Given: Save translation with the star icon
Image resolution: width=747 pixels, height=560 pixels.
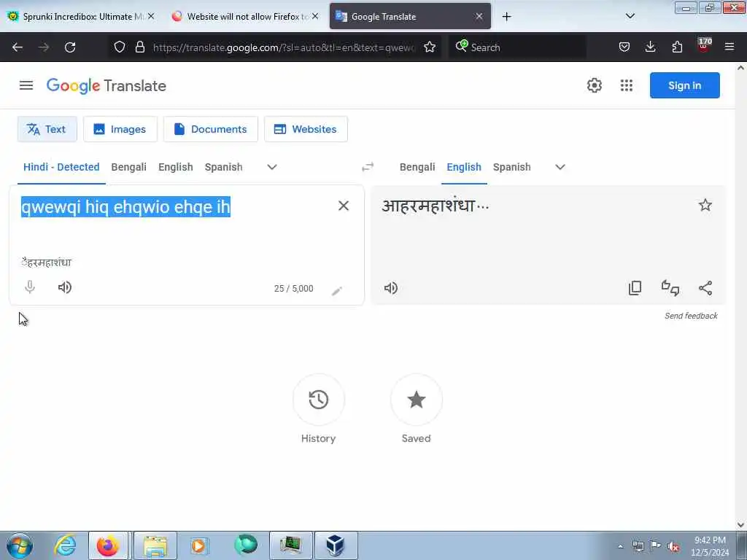Looking at the screenshot, I should 705,205.
